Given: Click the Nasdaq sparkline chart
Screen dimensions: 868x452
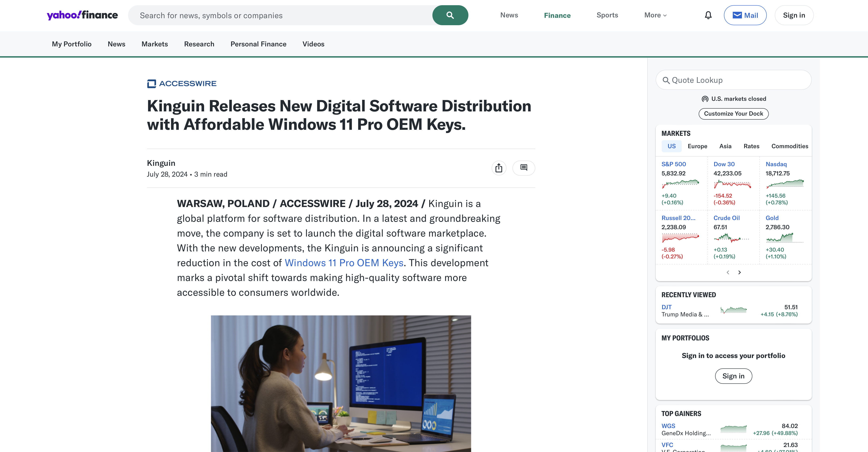Looking at the screenshot, I should pyautogui.click(x=785, y=184).
